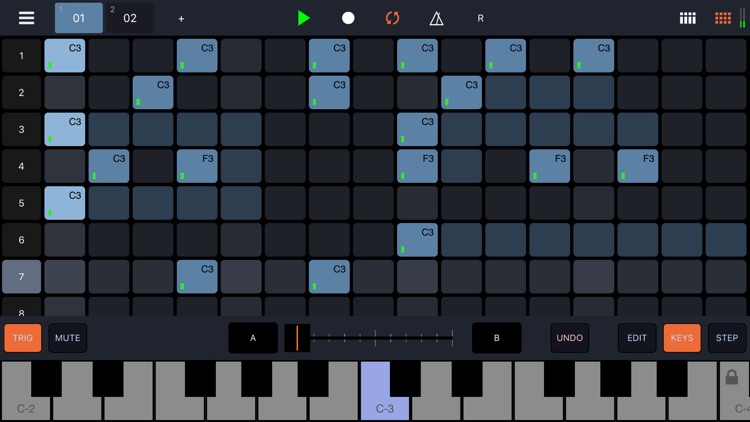This screenshot has height=422, width=750.
Task: Open the white mixer view icon
Action: tap(687, 18)
